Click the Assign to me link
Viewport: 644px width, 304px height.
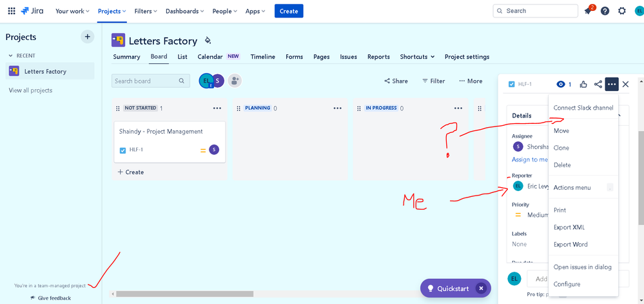(530, 159)
